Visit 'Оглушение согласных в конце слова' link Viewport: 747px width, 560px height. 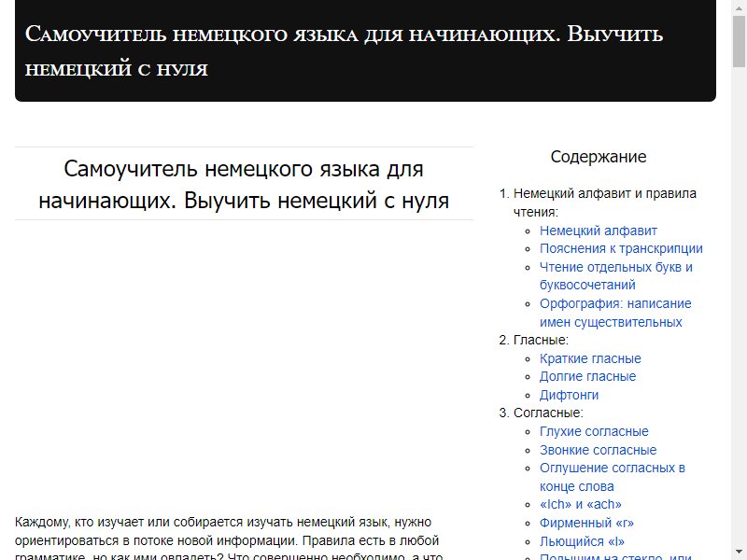tap(613, 477)
